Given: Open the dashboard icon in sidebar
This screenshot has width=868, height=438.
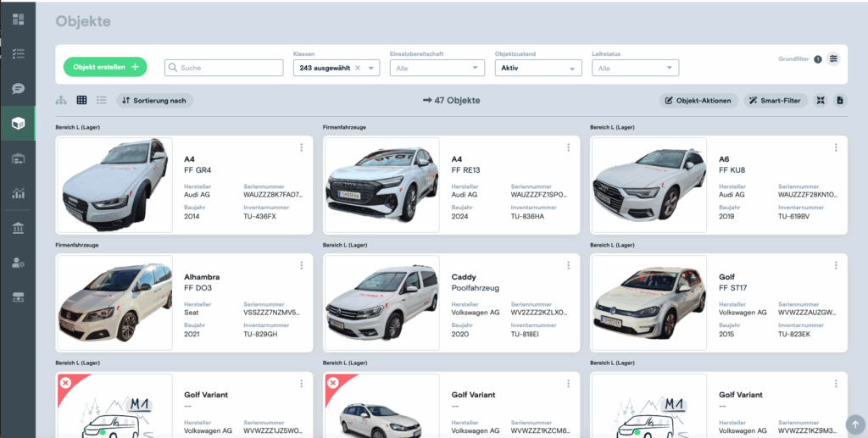Looking at the screenshot, I should pos(18,19).
